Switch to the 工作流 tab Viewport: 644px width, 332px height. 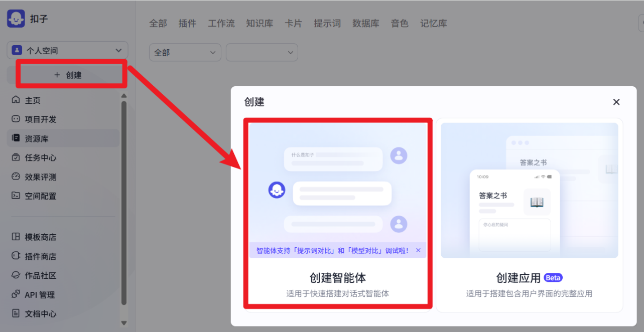(221, 23)
